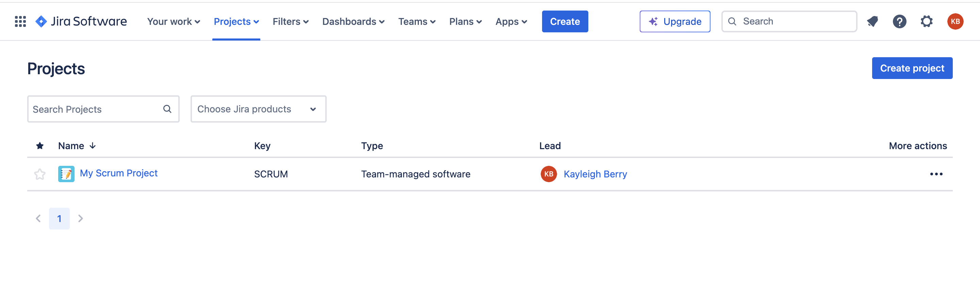Click the Key column header
The height and width of the screenshot is (301, 980).
(262, 146)
